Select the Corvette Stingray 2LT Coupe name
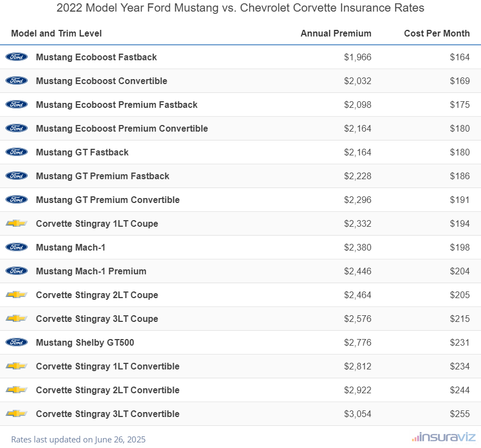This screenshot has width=481, height=448. 97,295
